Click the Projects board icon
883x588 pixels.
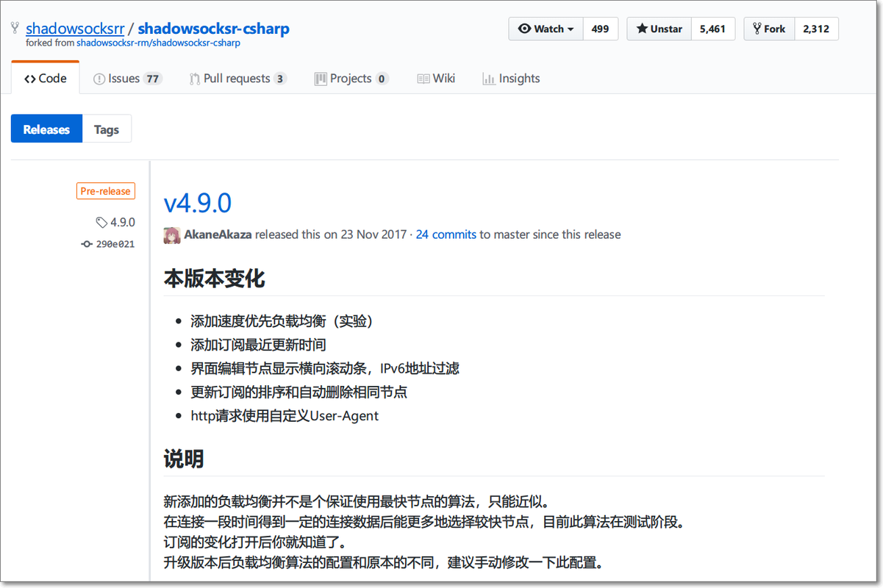click(x=321, y=79)
